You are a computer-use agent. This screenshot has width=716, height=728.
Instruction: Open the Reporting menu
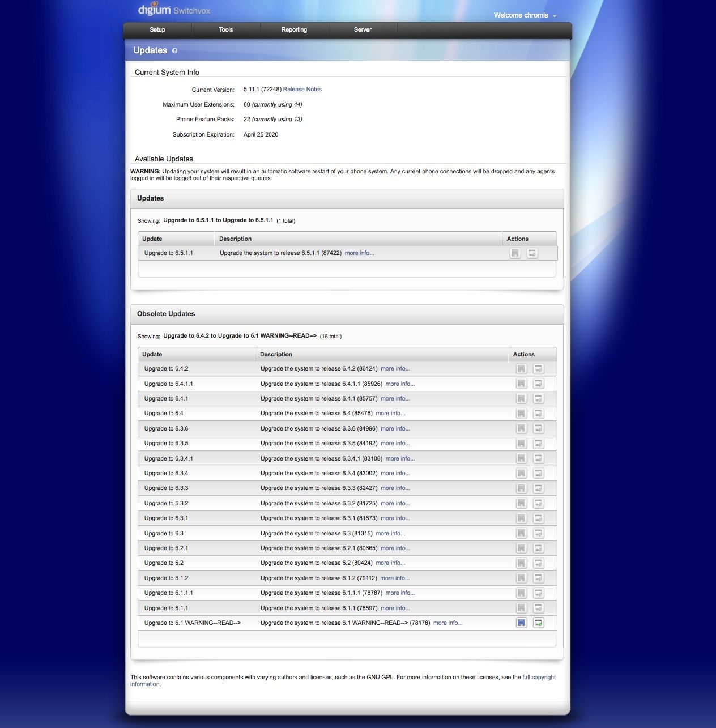click(294, 29)
